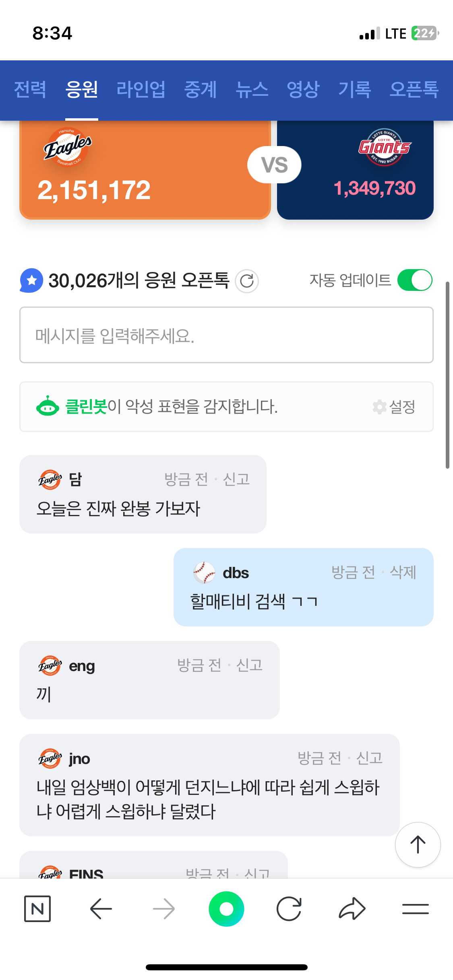453x980 pixels.
Task: Report the message from user 담
Action: [236, 479]
